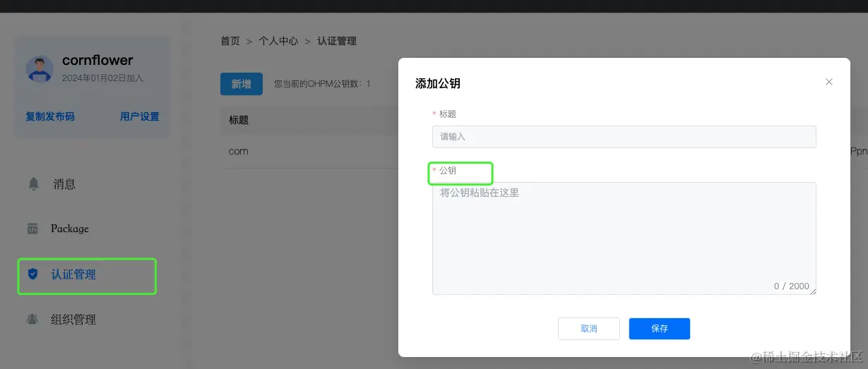Click the 认证管理 breadcrumb text

coord(337,41)
